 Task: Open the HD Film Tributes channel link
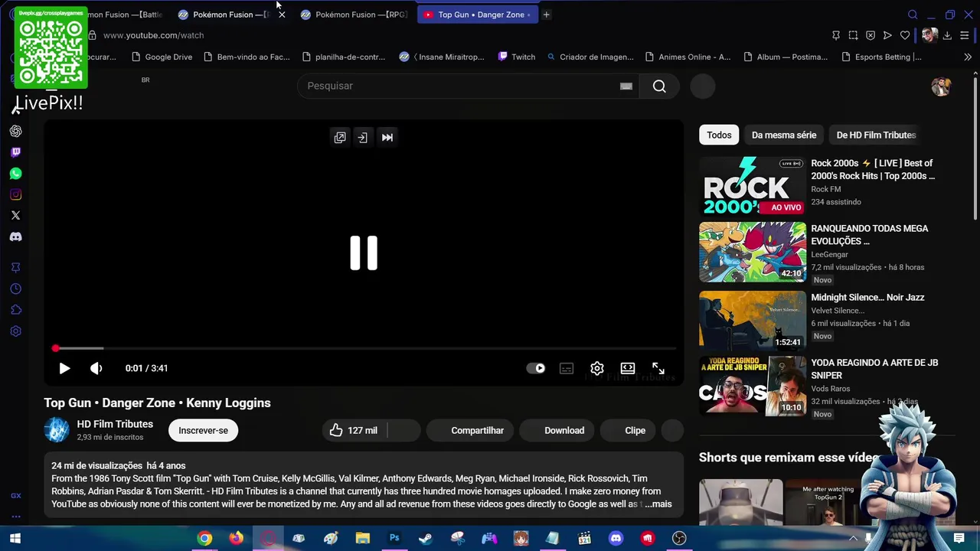pos(115,424)
